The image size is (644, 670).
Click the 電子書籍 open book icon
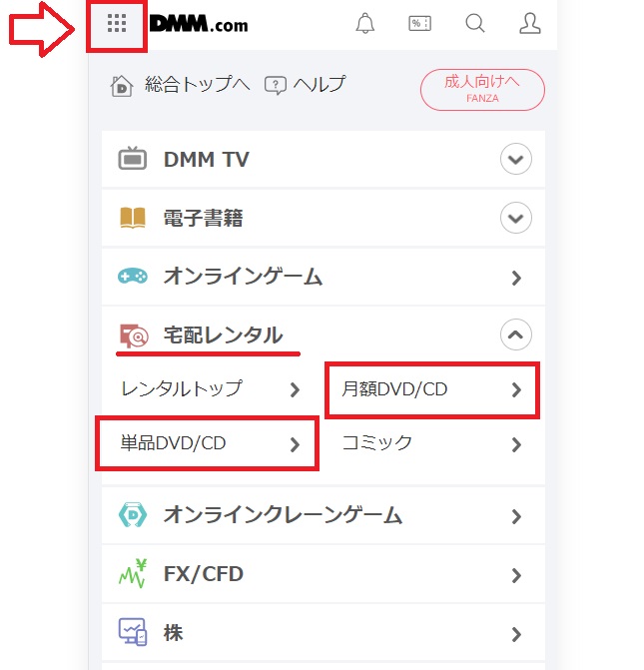click(133, 218)
